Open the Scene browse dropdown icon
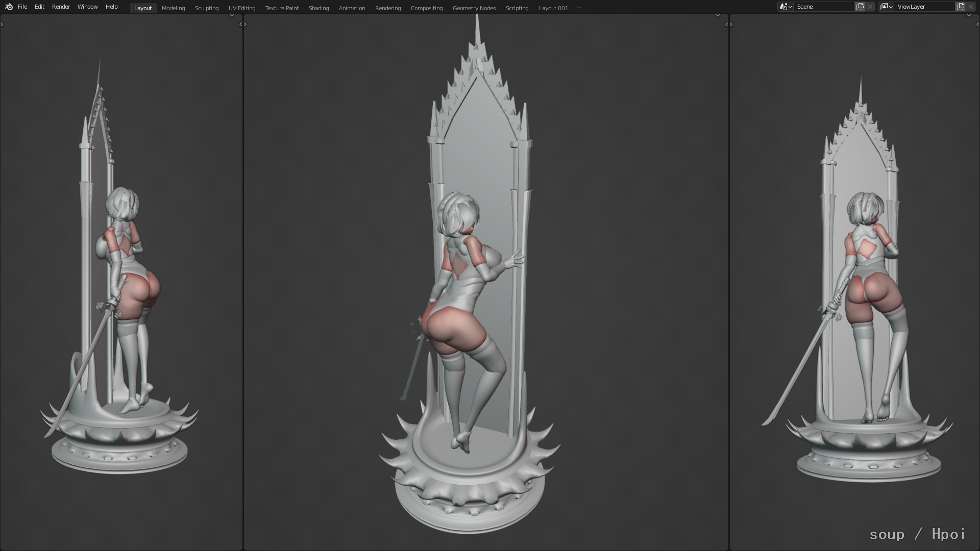The height and width of the screenshot is (551, 980). pyautogui.click(x=786, y=7)
